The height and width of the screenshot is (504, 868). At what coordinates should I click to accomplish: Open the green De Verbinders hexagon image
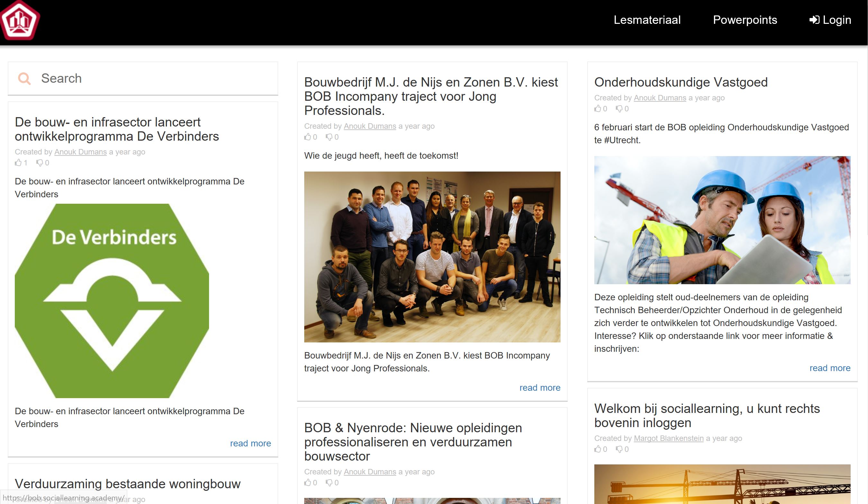point(112,301)
